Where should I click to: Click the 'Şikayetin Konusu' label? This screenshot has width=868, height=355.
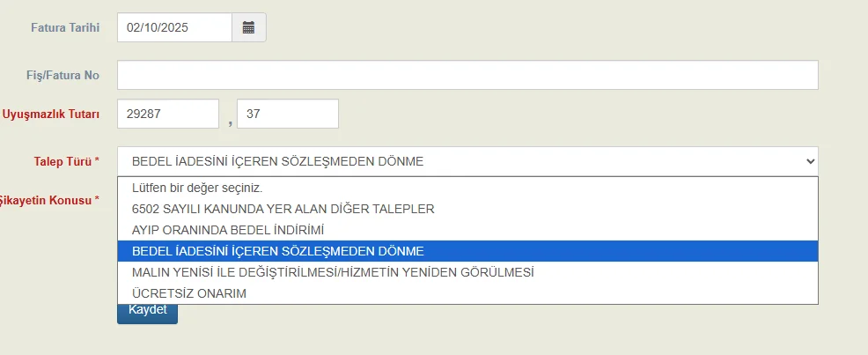[49, 200]
